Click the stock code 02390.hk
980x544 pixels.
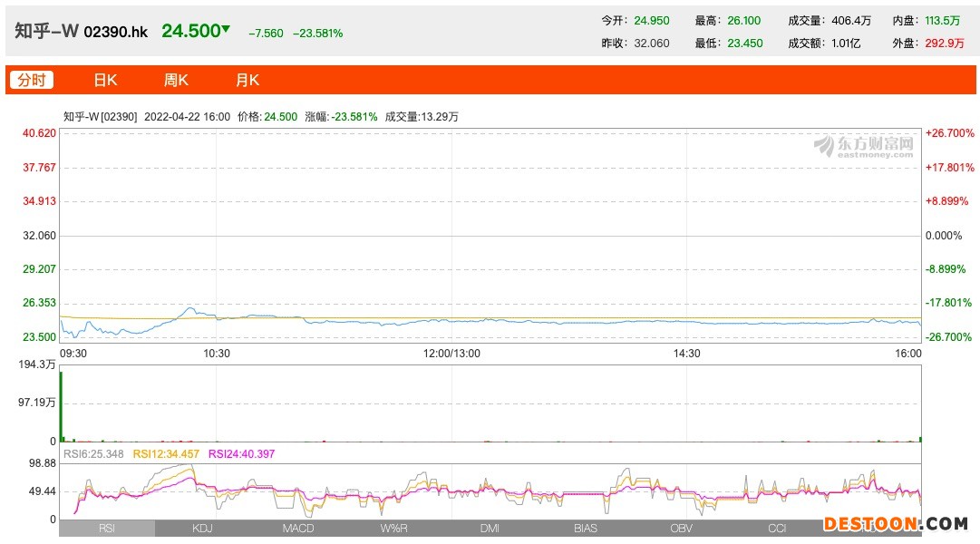pyautogui.click(x=116, y=32)
